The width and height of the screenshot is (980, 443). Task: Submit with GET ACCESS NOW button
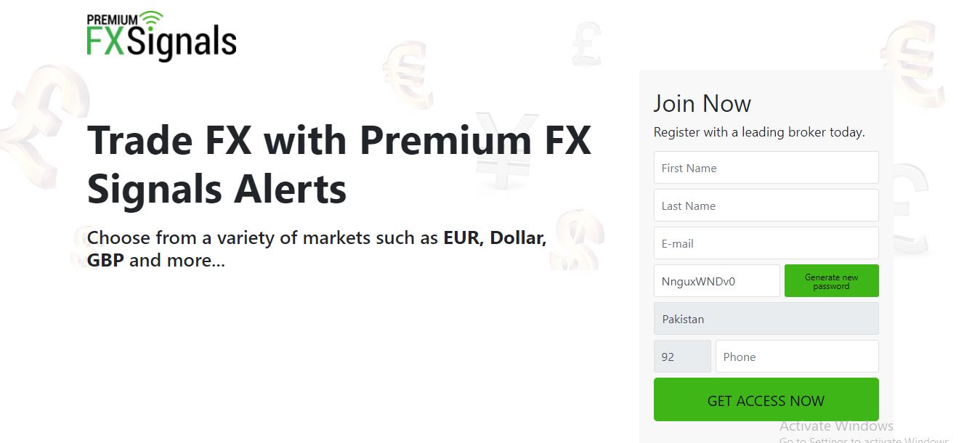coord(766,400)
